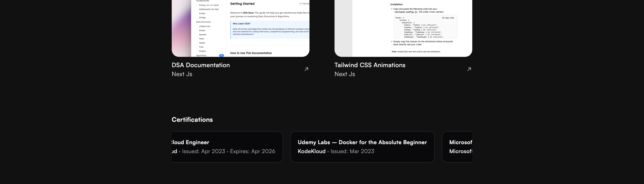This screenshot has width=644, height=184.
Task: Click 'Strings' in DSA preview sidebar
Action: click(202, 17)
